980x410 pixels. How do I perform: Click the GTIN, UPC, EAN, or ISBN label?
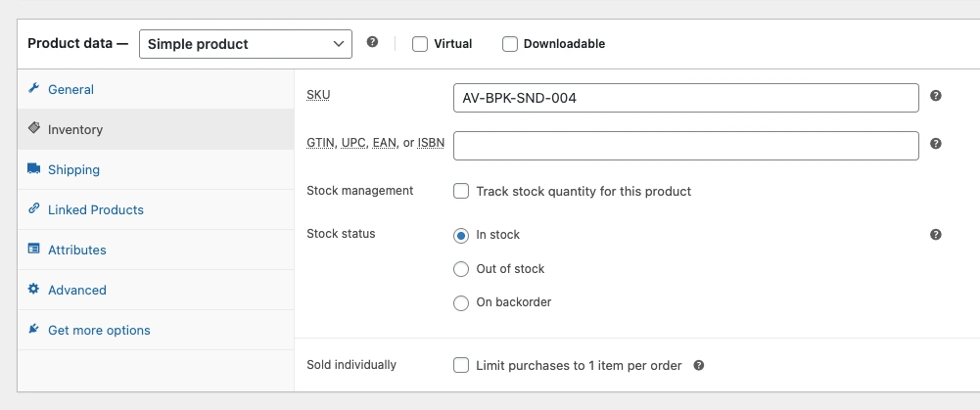pos(376,143)
